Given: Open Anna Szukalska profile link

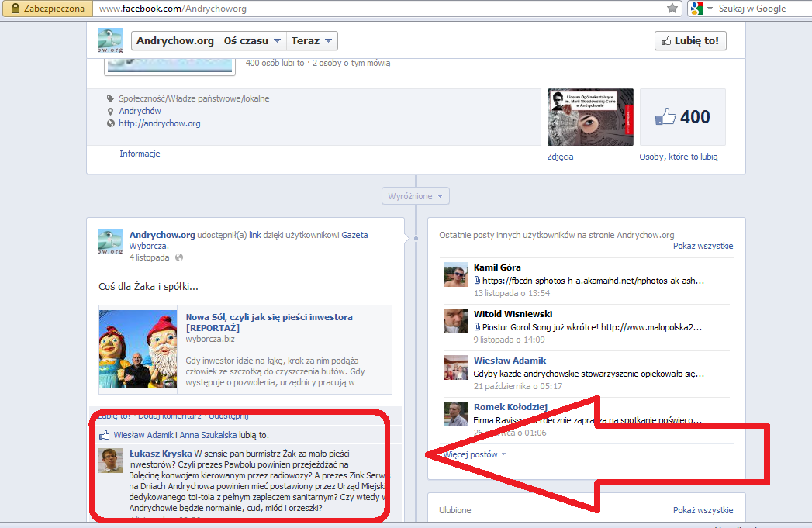Looking at the screenshot, I should 208,435.
